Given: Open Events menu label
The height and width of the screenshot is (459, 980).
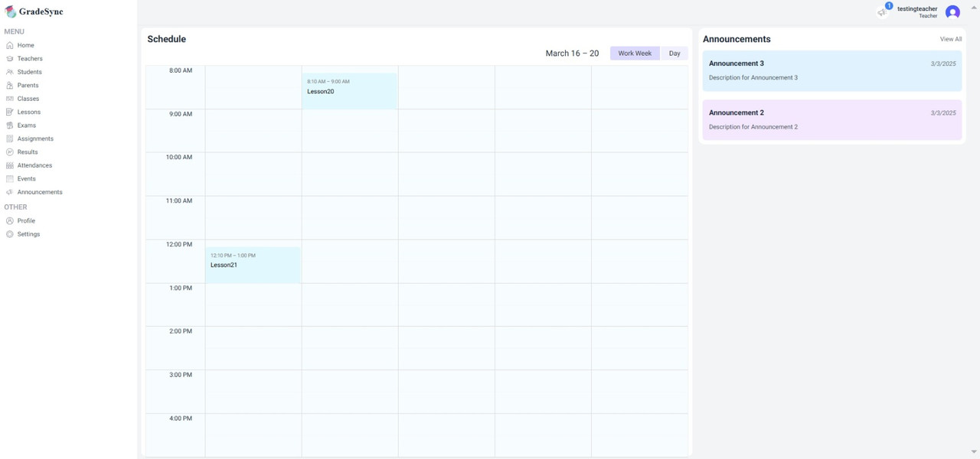Looking at the screenshot, I should (27, 179).
